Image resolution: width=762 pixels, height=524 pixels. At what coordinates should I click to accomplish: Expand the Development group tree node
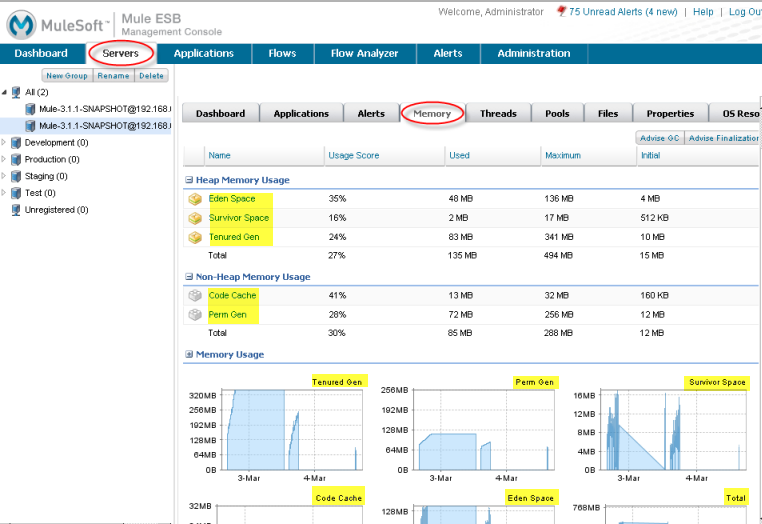[x=4, y=143]
